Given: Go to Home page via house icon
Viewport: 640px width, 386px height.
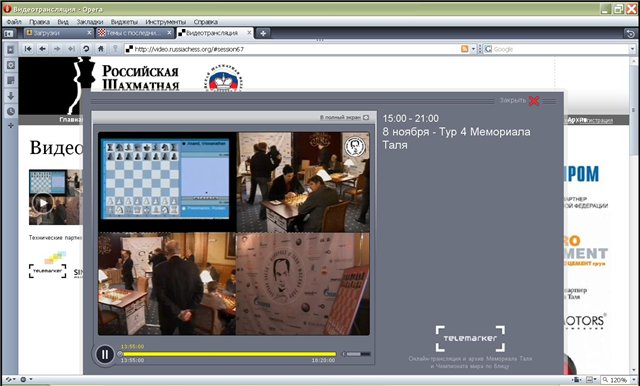Looking at the screenshot, I should click(100, 49).
